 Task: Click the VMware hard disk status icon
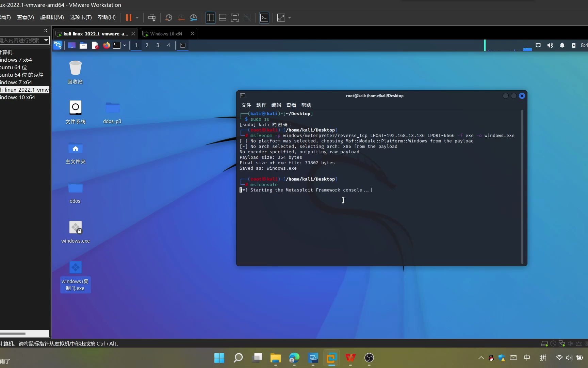544,343
